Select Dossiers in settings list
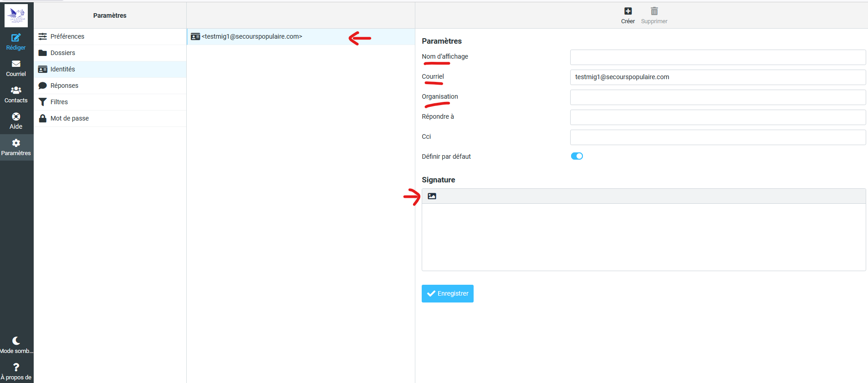The image size is (868, 383). click(63, 53)
